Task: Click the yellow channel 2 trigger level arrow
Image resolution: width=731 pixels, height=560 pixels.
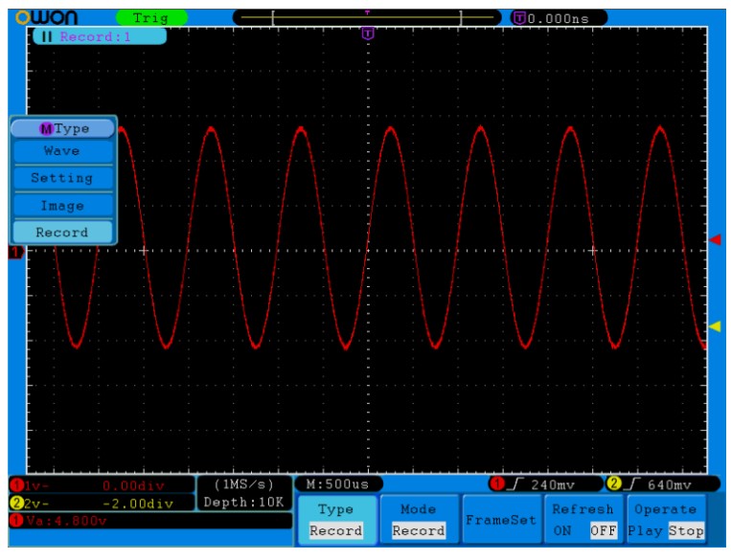Action: coord(715,326)
